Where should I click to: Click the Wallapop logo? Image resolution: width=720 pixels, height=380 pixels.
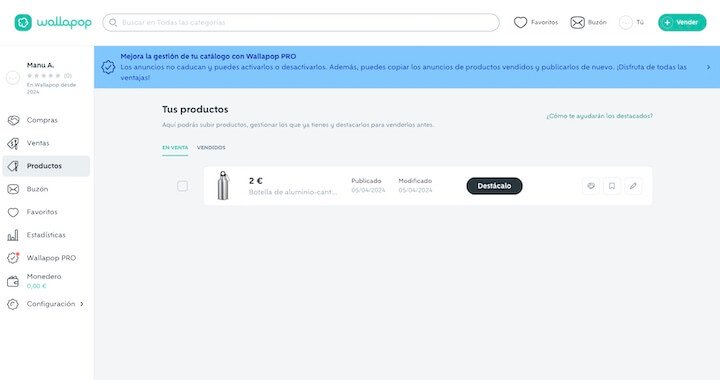click(x=53, y=22)
